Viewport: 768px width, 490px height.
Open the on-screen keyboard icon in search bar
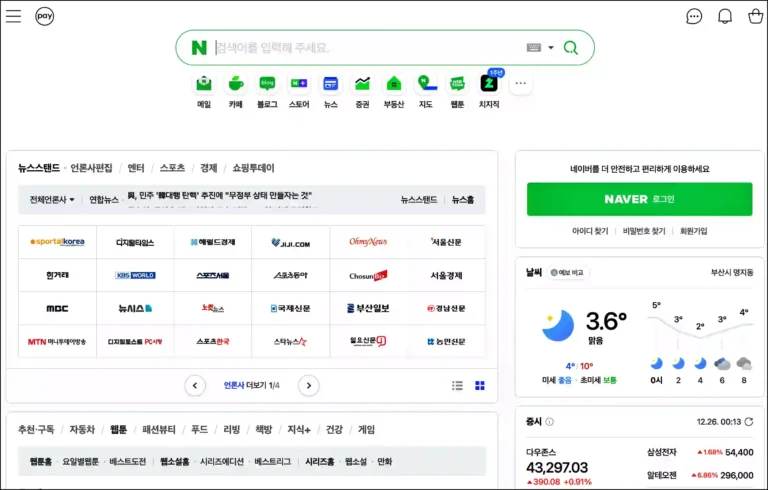coord(533,47)
